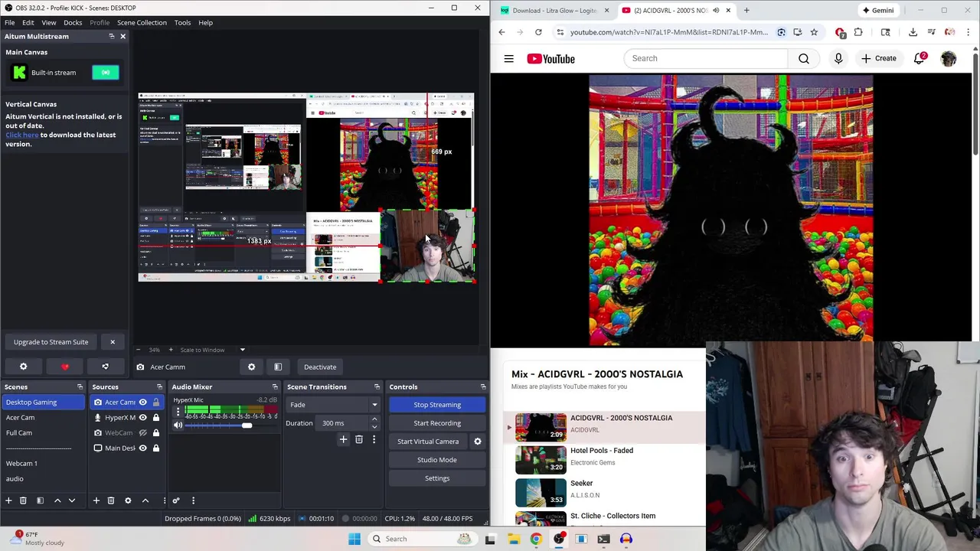980x551 pixels.
Task: Dismiss the Upgrade to Stream Suite banner
Action: tap(113, 342)
